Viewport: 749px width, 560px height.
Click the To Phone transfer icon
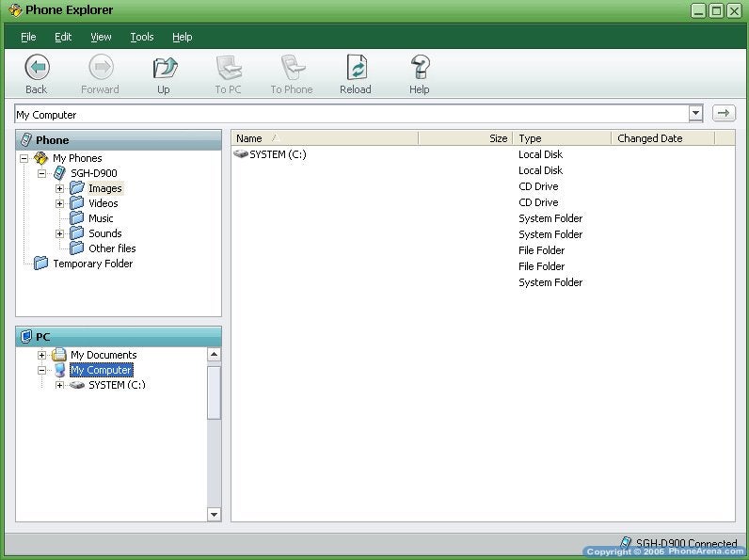pyautogui.click(x=293, y=68)
